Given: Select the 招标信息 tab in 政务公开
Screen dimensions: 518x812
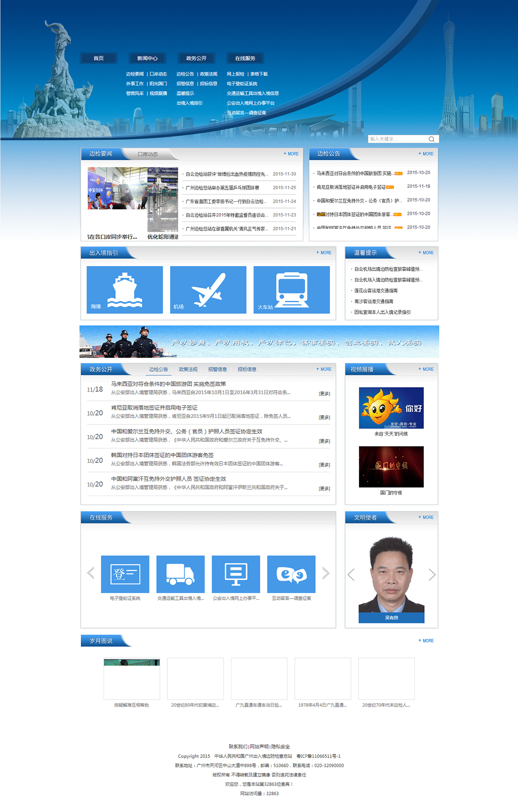Looking at the screenshot, I should click(247, 369).
